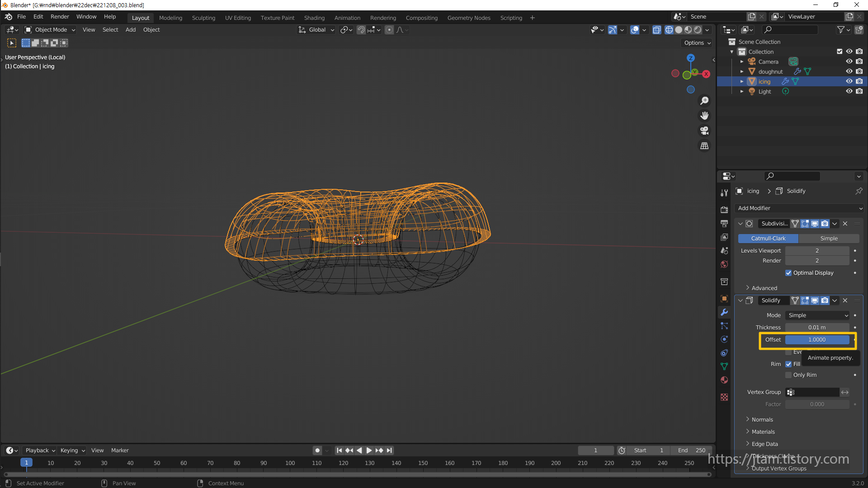Toggle camera view icon in viewport
The width and height of the screenshot is (868, 488).
pos(704,131)
